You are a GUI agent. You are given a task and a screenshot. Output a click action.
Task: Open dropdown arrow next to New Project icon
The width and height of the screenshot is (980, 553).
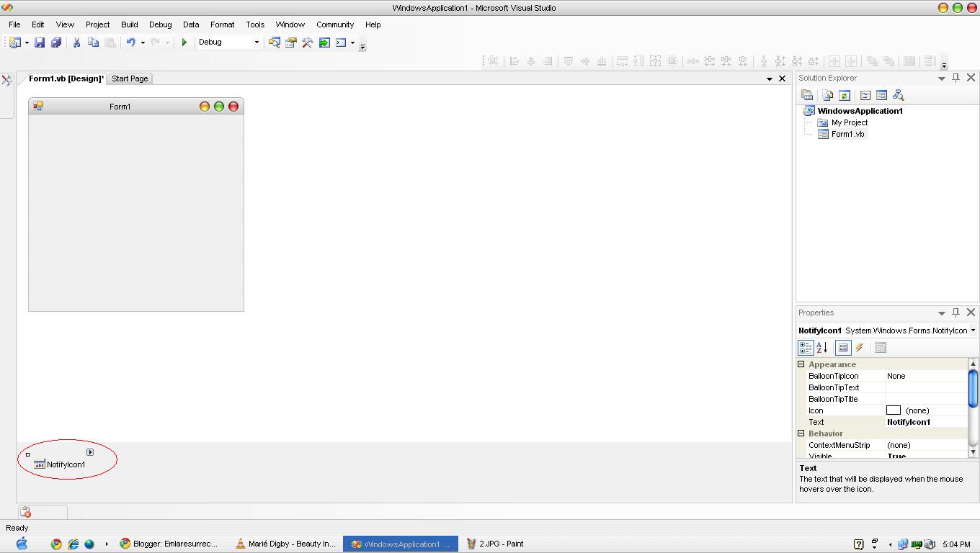tap(27, 42)
